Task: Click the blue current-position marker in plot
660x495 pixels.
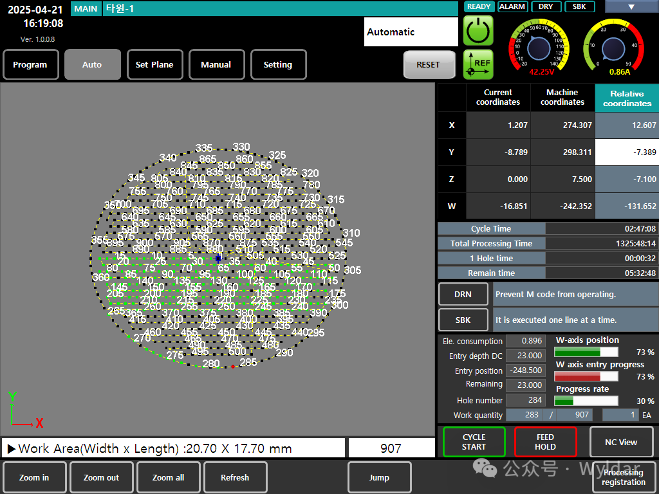Action: click(218, 258)
